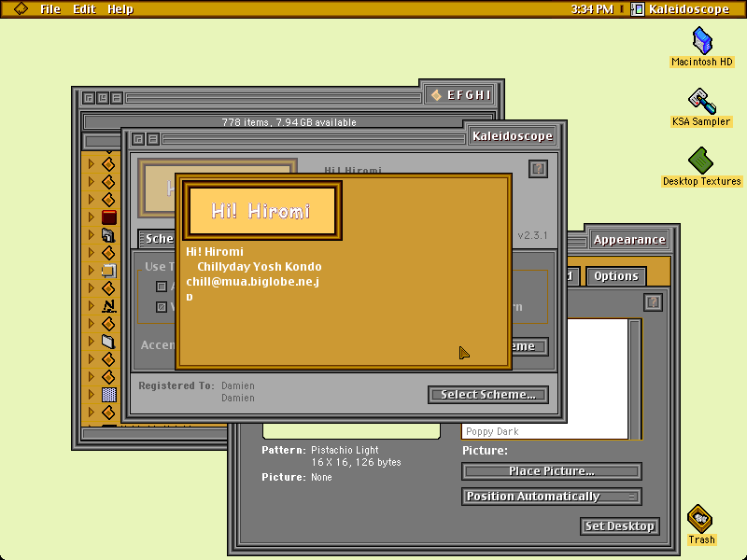Click the chill@mua.biglobe.ne.j email text
This screenshot has height=560, width=747.
(252, 282)
